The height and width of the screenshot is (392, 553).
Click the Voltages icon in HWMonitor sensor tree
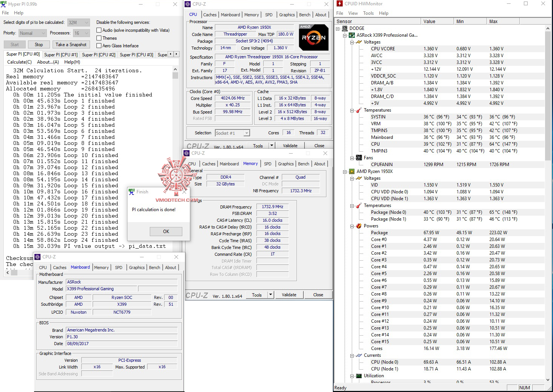[359, 42]
